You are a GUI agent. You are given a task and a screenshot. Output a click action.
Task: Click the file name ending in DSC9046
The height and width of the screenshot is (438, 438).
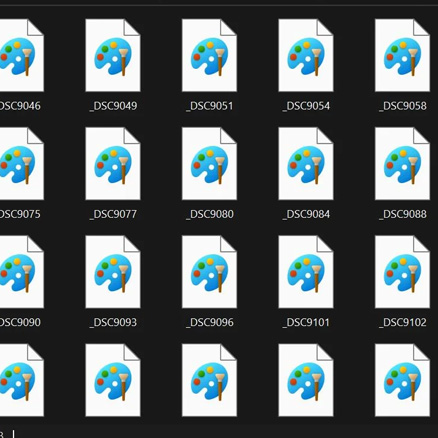[x=20, y=106]
